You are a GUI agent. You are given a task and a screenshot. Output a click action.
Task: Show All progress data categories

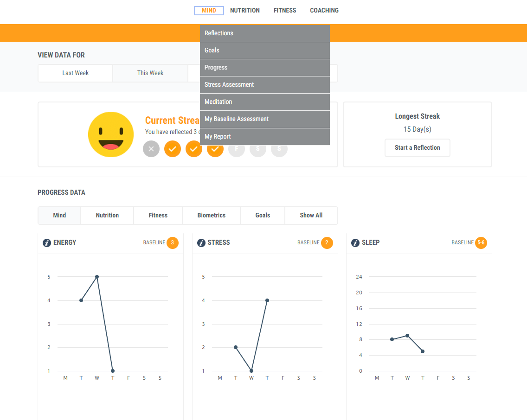point(311,216)
